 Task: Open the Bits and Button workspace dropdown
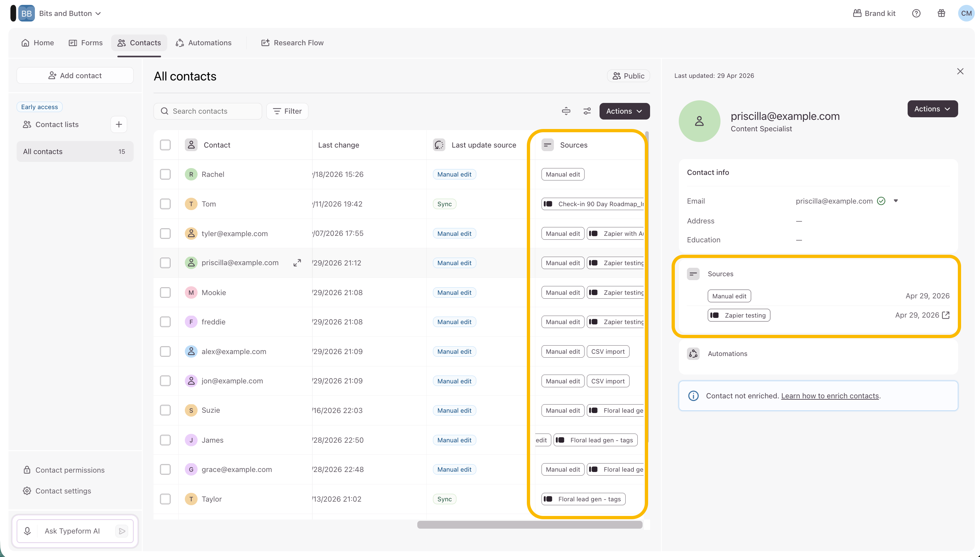pos(70,13)
